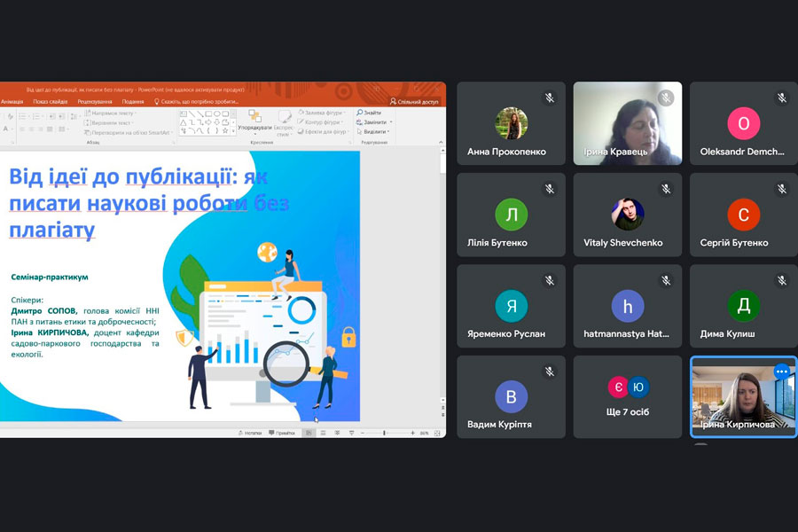Click Text direction (Напрямок тексту)
The width and height of the screenshot is (798, 532).
[x=110, y=113]
